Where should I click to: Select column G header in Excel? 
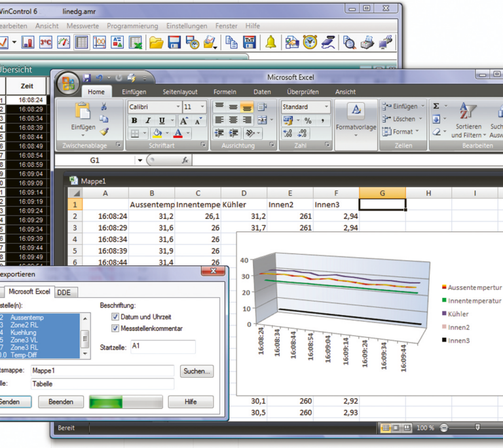[382, 193]
